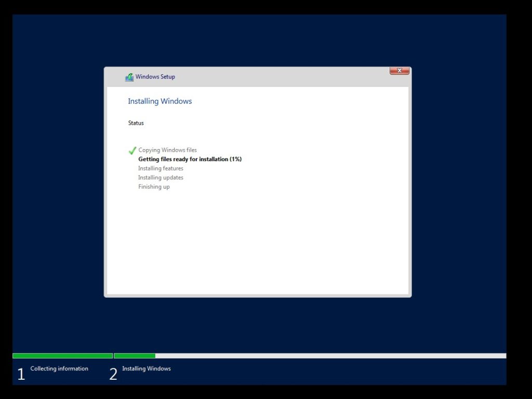Viewport: 532px width, 399px height.
Task: Click the Windows Setup logo icon
Action: click(x=129, y=76)
